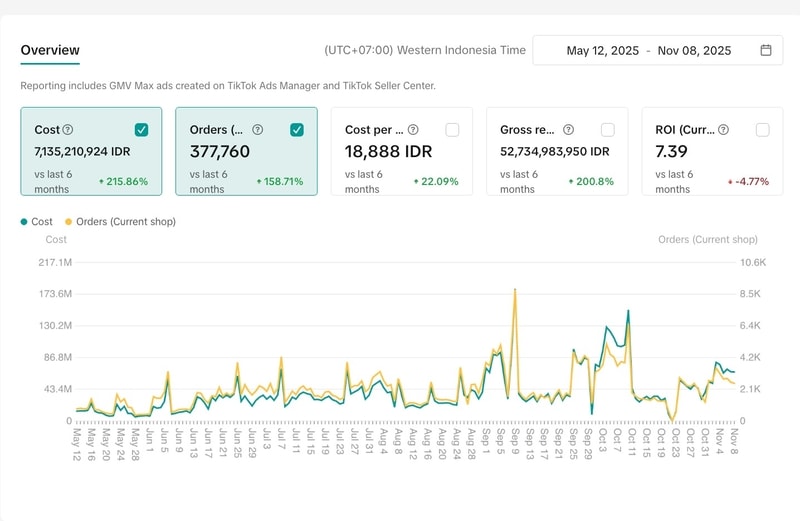
Task: Toggle the yellow Orders legend dot
Action: tap(68, 221)
